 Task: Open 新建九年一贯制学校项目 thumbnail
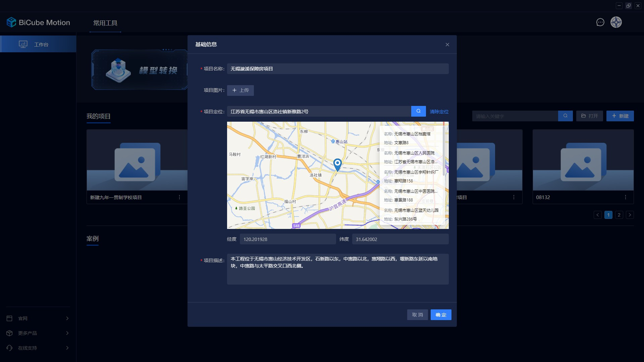coord(137,160)
